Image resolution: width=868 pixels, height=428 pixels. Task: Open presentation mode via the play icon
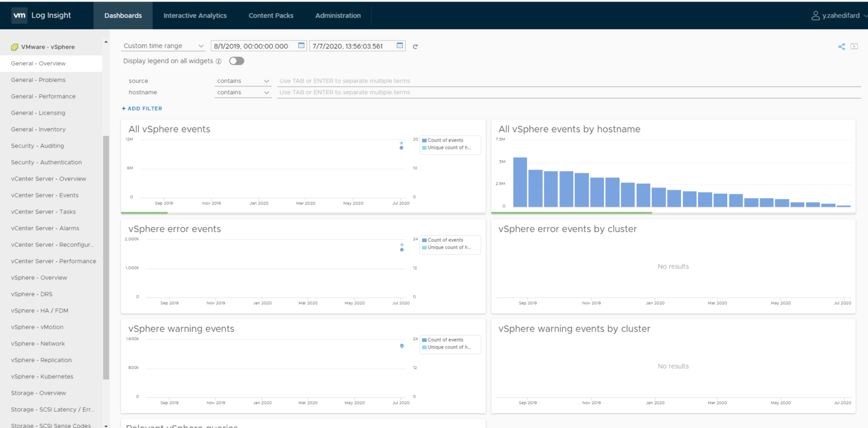pos(854,46)
